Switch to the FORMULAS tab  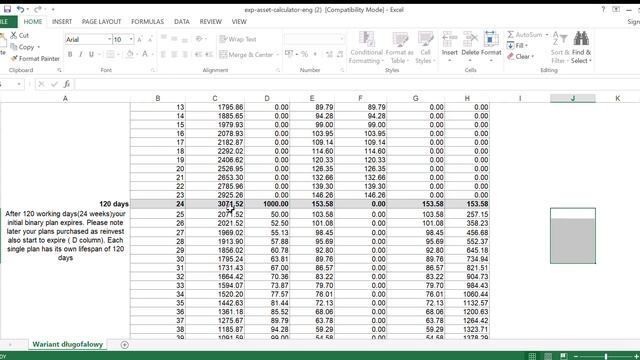click(x=147, y=22)
